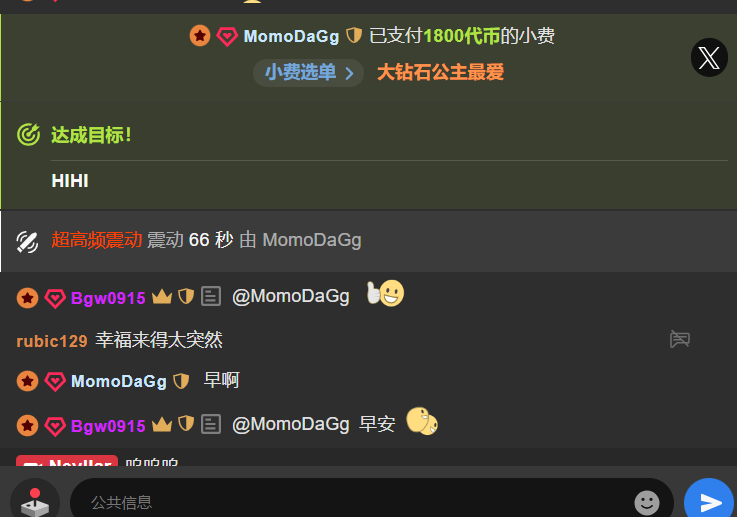737x517 pixels.
Task: Open the emoji picker smiley icon
Action: point(647,502)
